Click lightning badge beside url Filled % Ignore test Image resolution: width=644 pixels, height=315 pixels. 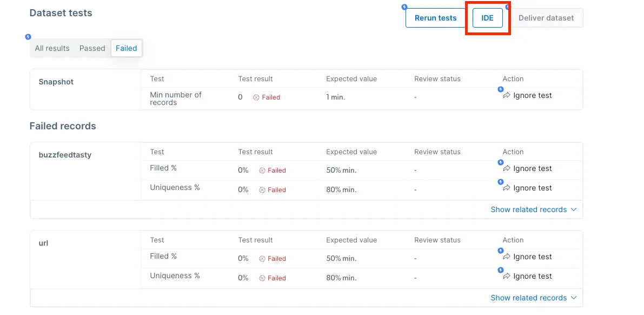501,251
